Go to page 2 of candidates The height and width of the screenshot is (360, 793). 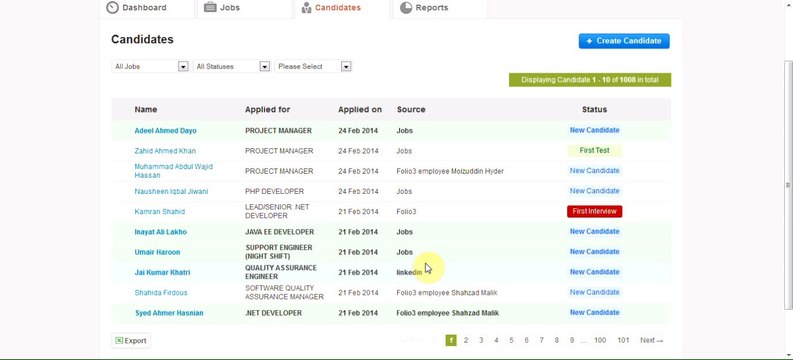(466, 340)
